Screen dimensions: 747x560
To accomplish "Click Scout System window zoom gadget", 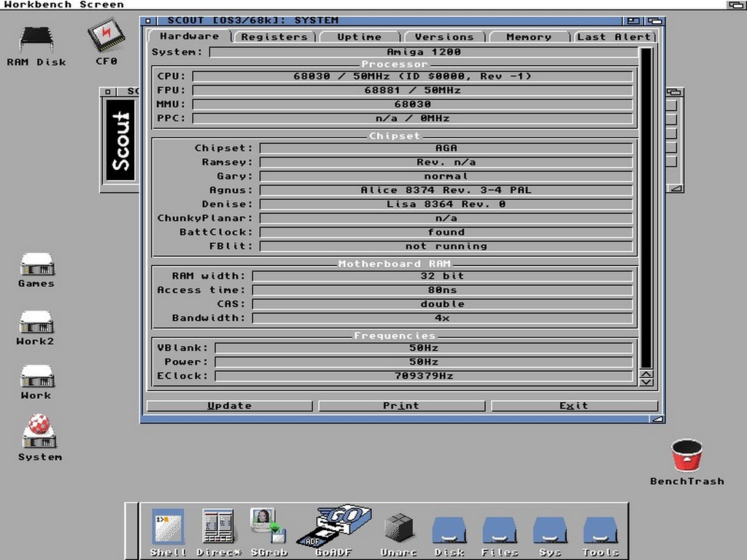I will [x=633, y=21].
